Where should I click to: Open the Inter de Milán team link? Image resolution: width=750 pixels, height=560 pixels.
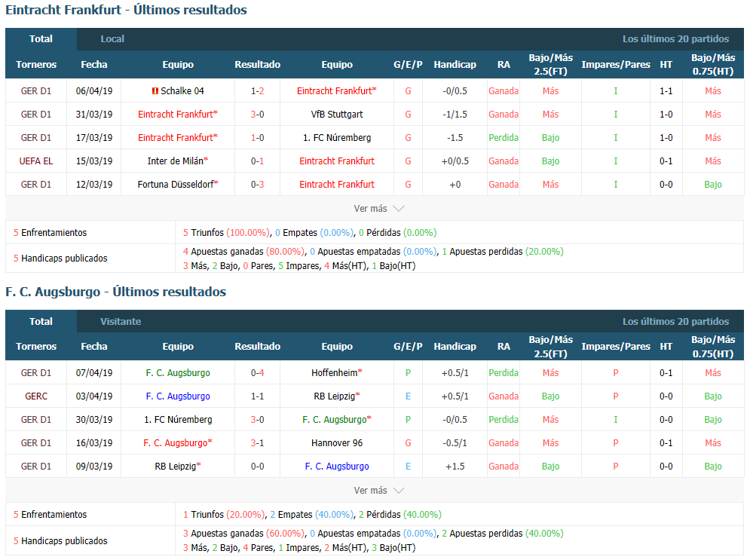pyautogui.click(x=177, y=161)
